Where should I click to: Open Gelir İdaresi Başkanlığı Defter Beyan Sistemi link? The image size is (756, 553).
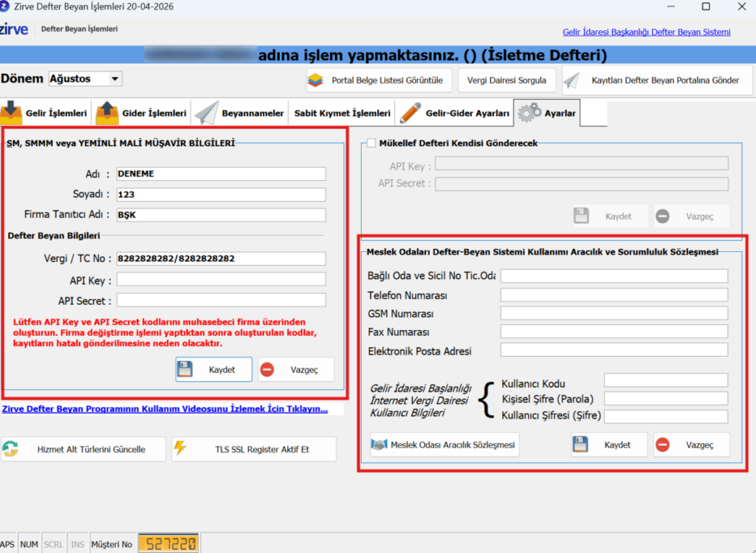point(646,32)
